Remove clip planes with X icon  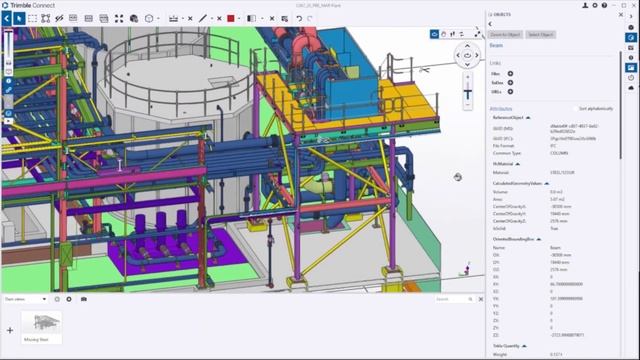(x=272, y=18)
